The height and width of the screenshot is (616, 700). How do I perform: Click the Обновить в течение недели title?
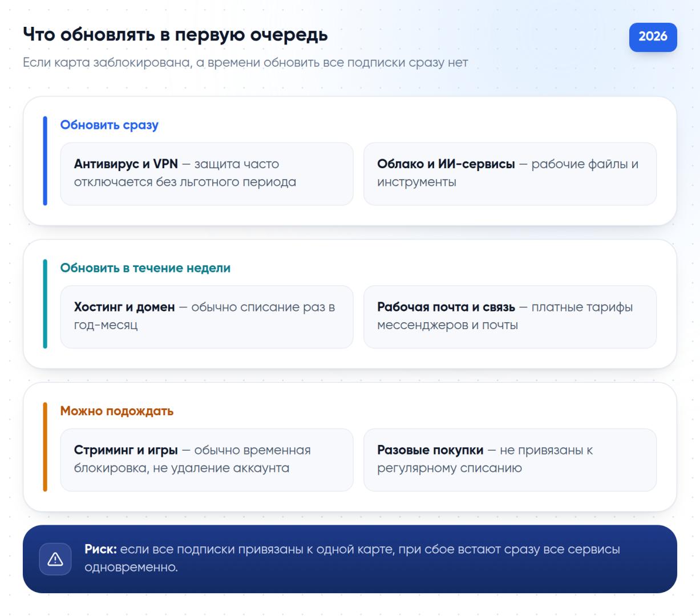pos(145,268)
